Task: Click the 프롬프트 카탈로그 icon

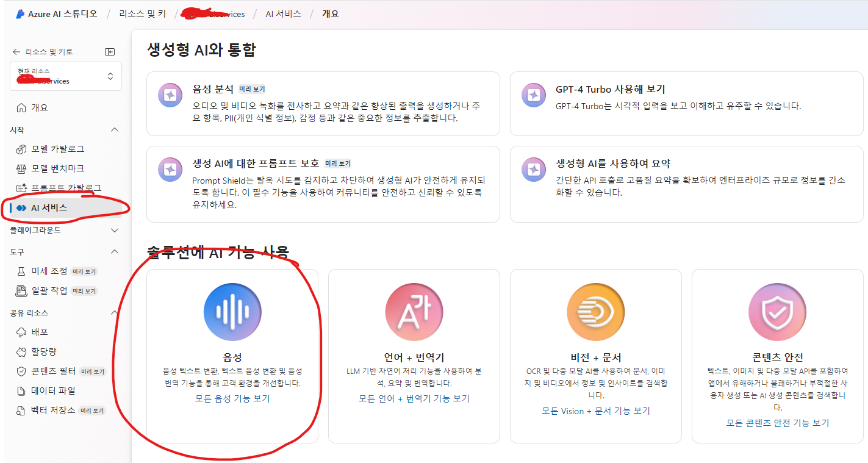Action: click(x=21, y=188)
